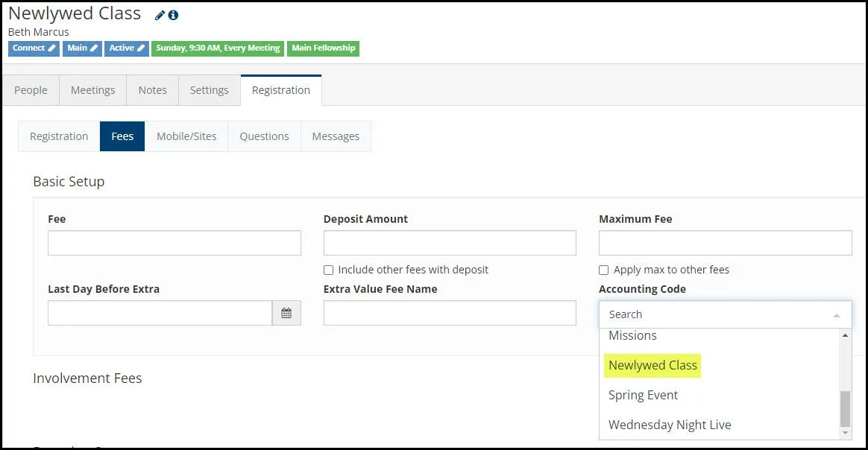Open the info icon beside the group title
Screen dimensions: 868x450
pos(174,14)
